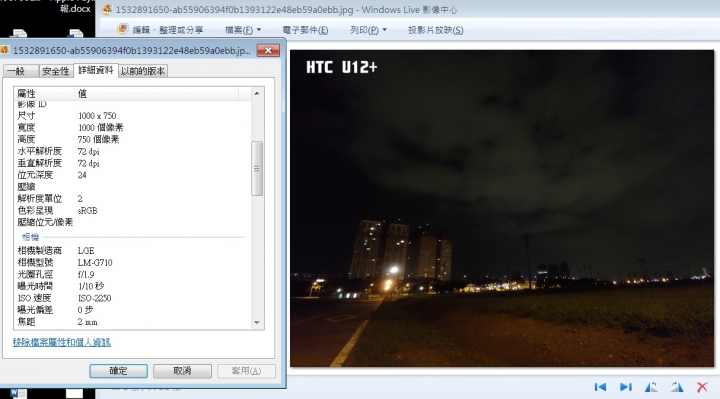Go to the next image in the photo viewer
Viewport: 720px width, 399px height.
coord(626,387)
